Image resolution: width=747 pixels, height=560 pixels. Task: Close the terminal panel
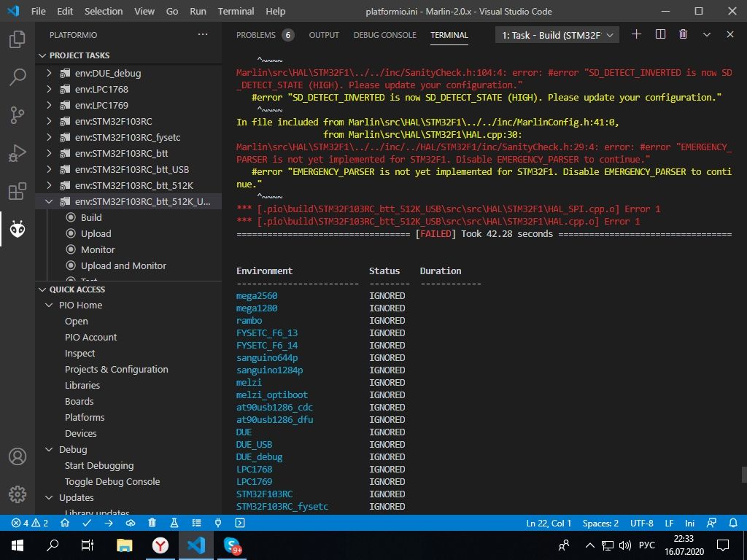point(729,34)
